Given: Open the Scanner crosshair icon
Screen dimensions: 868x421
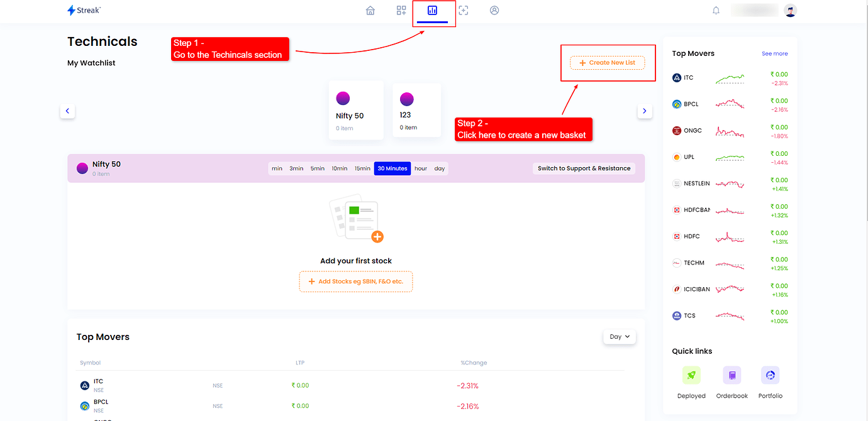Looking at the screenshot, I should point(464,10).
